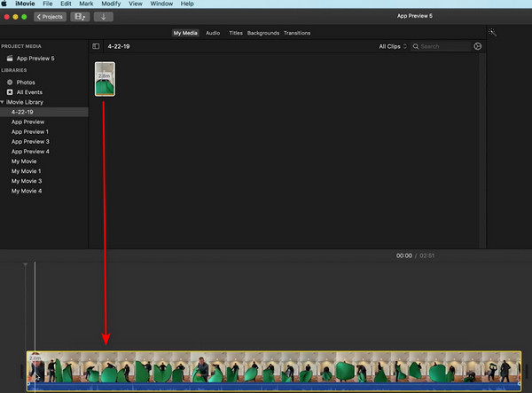Switch to the Titles tab
Screen dimensions: 532x393
236,33
